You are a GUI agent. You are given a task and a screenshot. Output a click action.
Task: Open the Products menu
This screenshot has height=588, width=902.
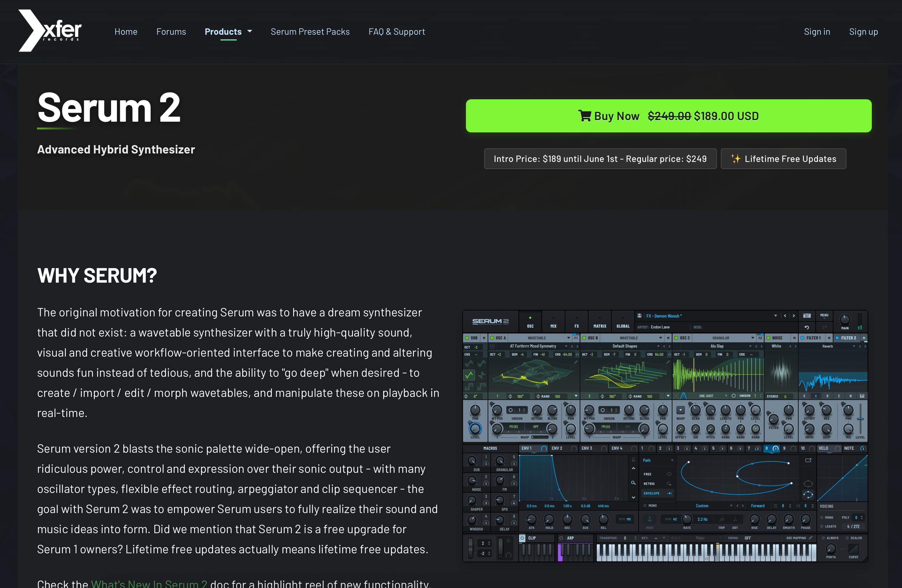coord(223,31)
